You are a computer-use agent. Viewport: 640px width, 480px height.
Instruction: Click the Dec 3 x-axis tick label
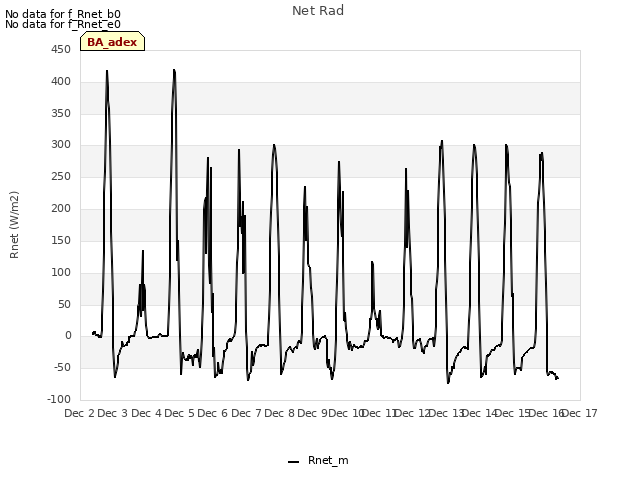click(x=113, y=413)
